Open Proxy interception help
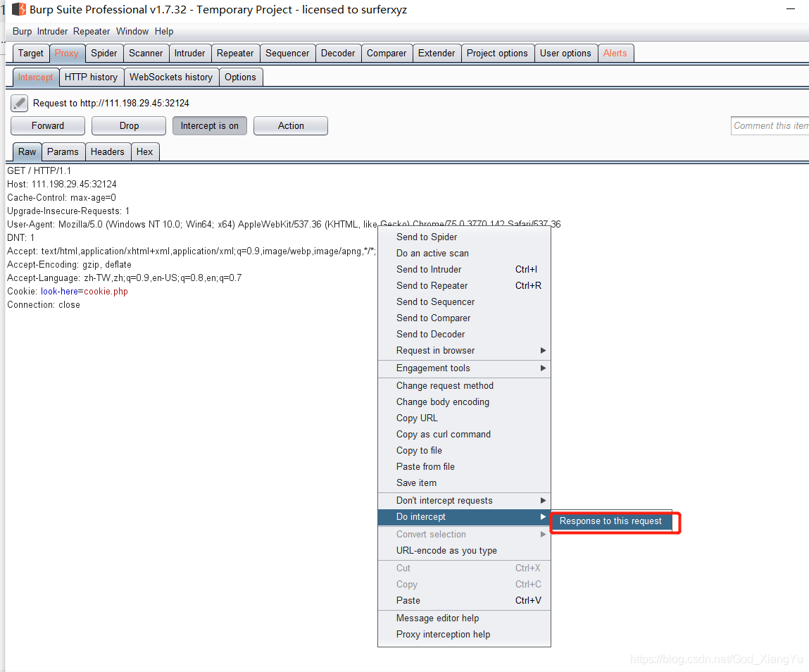809x672 pixels. point(465,635)
